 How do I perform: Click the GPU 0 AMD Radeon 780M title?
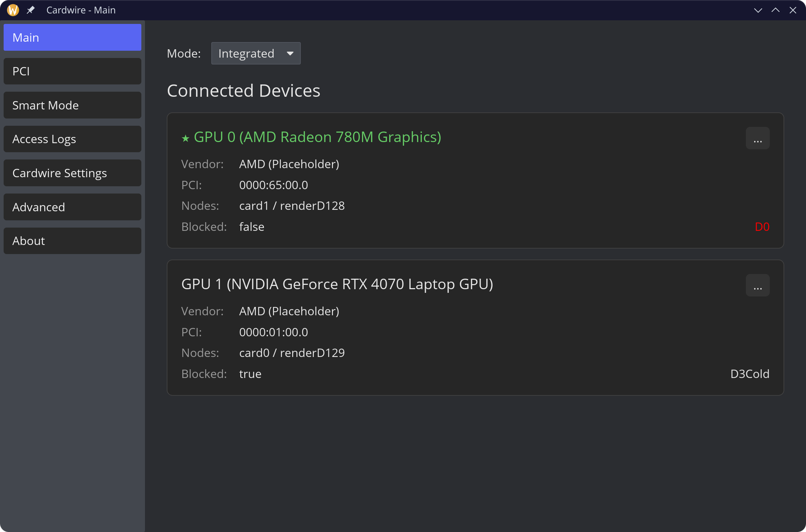pyautogui.click(x=317, y=137)
